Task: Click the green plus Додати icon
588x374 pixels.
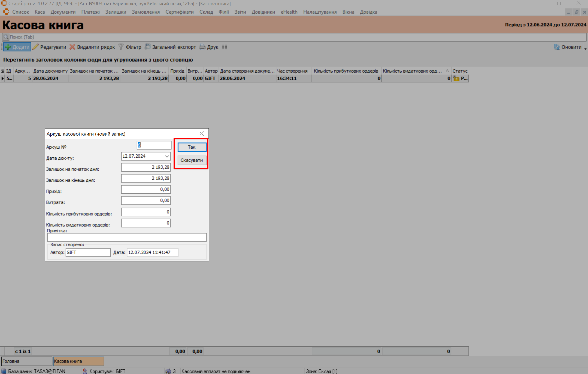Action: 8,47
